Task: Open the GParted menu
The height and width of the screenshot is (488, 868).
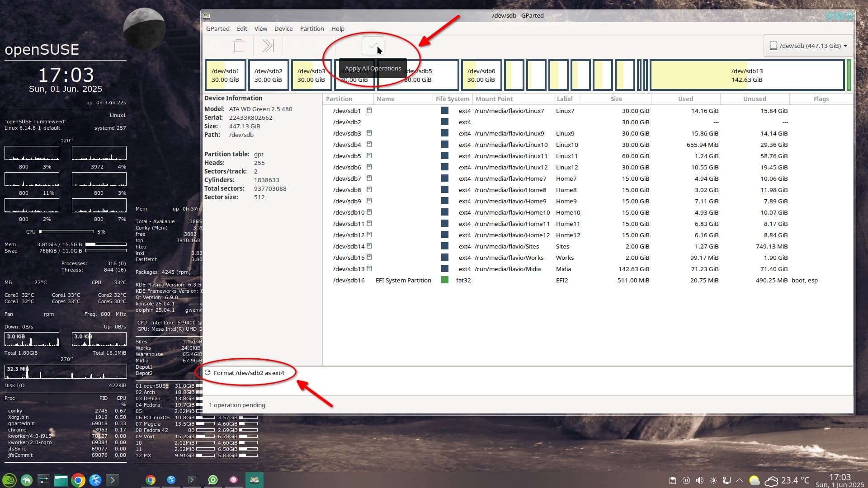Action: click(218, 28)
